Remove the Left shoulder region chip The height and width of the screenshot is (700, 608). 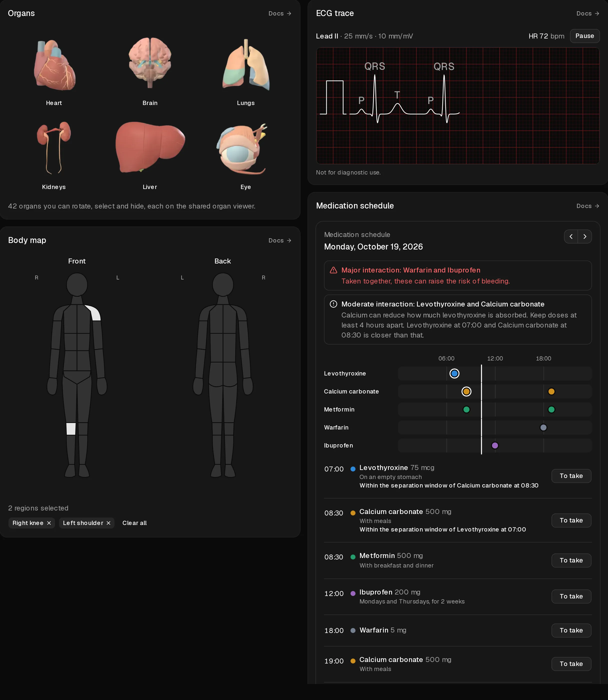pos(108,523)
